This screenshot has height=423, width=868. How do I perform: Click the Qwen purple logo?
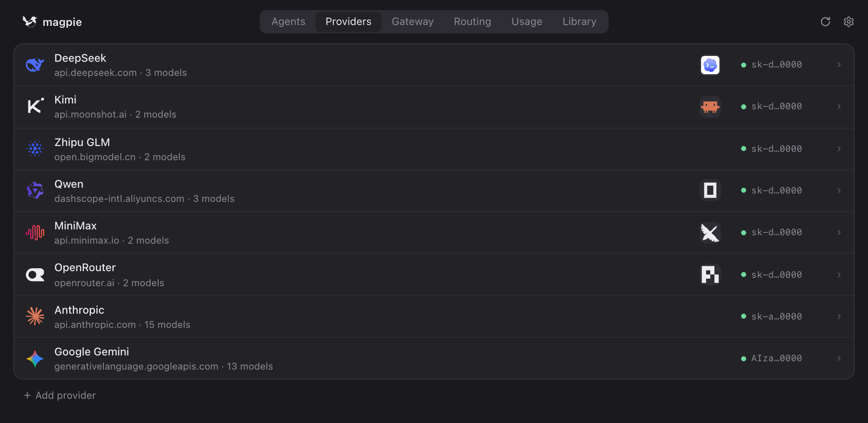35,190
